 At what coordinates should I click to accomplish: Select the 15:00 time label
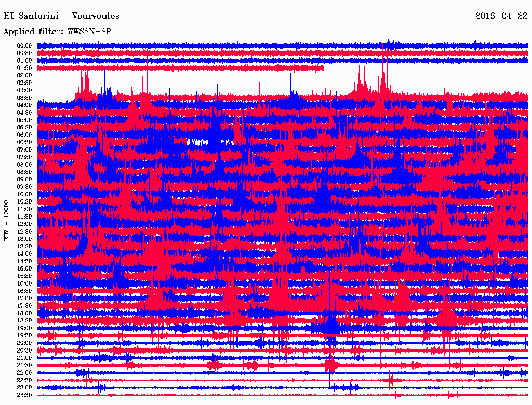click(24, 268)
